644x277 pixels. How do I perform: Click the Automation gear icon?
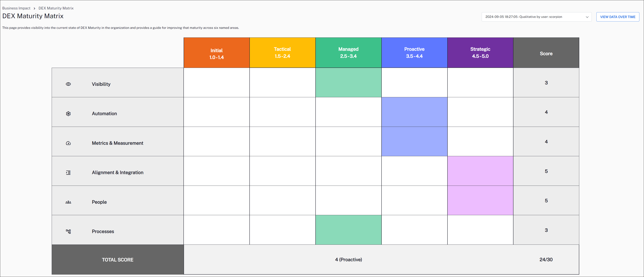click(68, 114)
